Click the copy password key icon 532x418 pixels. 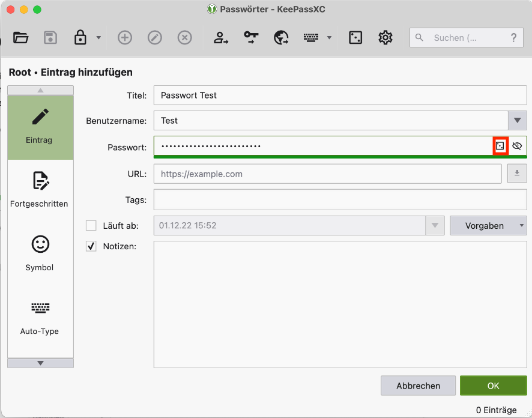(x=251, y=38)
